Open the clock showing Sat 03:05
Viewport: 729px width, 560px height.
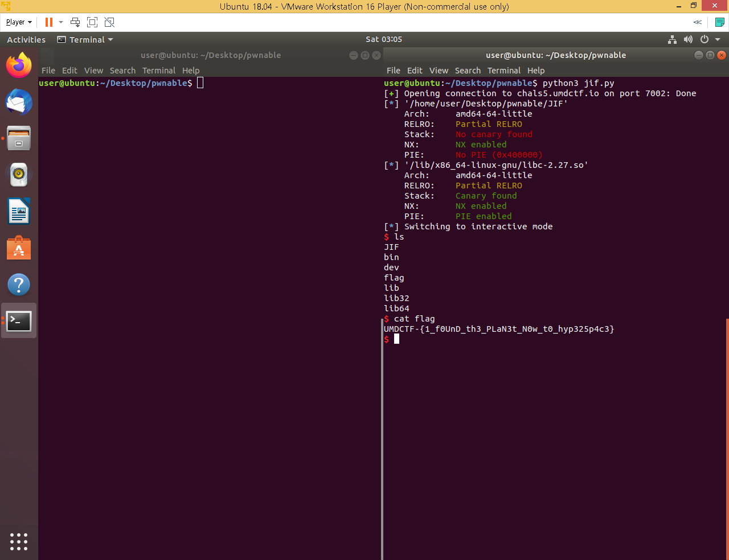pos(384,39)
